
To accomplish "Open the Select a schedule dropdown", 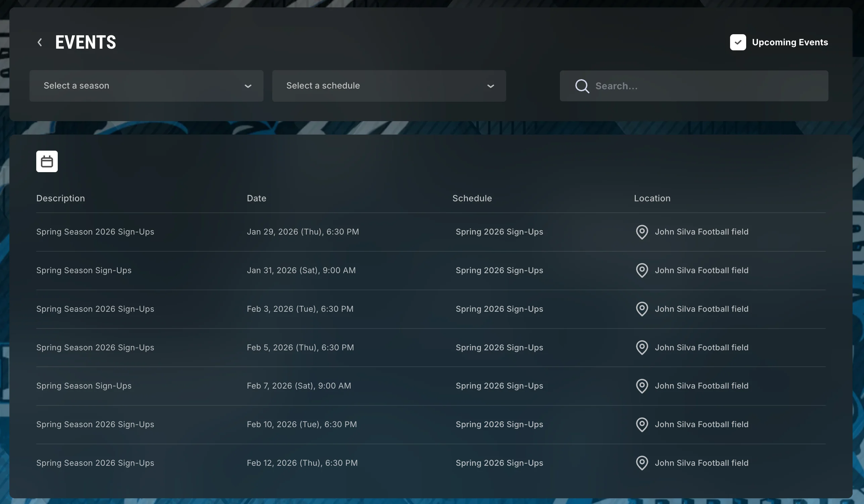I will tap(389, 86).
